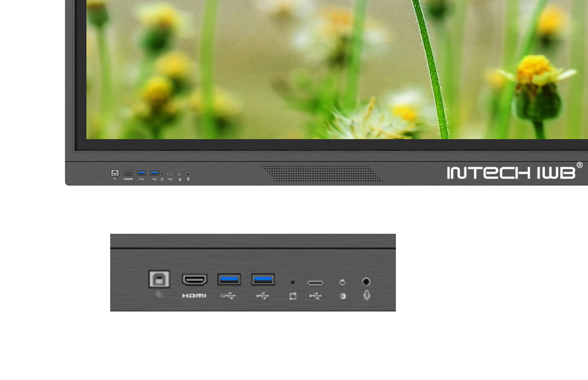Click small USB-B port on monitor bezel

(x=115, y=173)
